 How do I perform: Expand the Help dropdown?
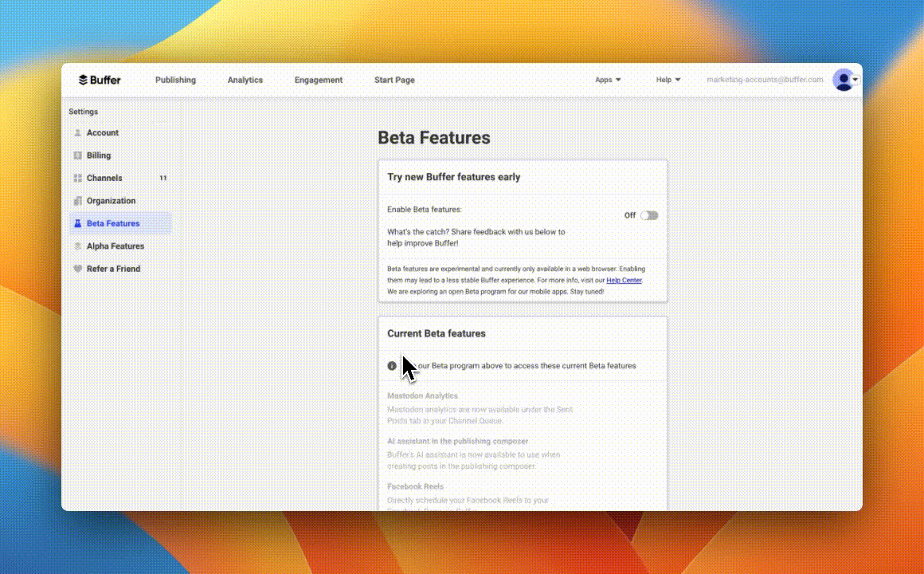668,80
